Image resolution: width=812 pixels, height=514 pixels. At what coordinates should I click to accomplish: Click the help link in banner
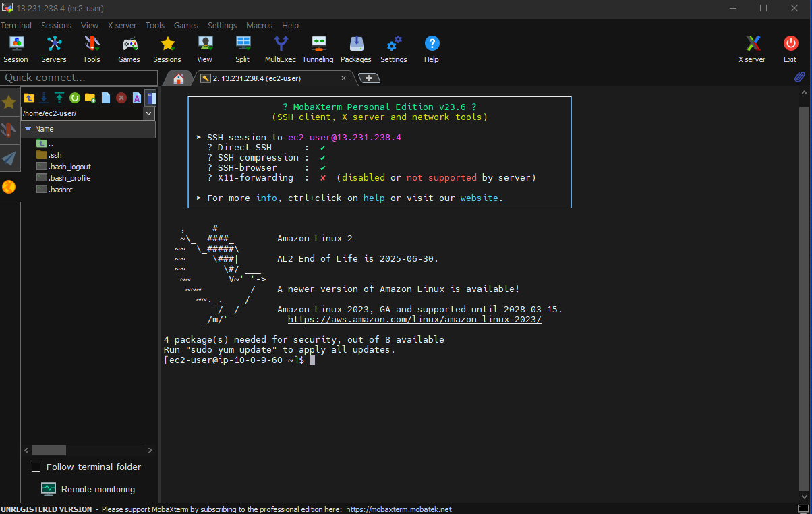pos(374,198)
